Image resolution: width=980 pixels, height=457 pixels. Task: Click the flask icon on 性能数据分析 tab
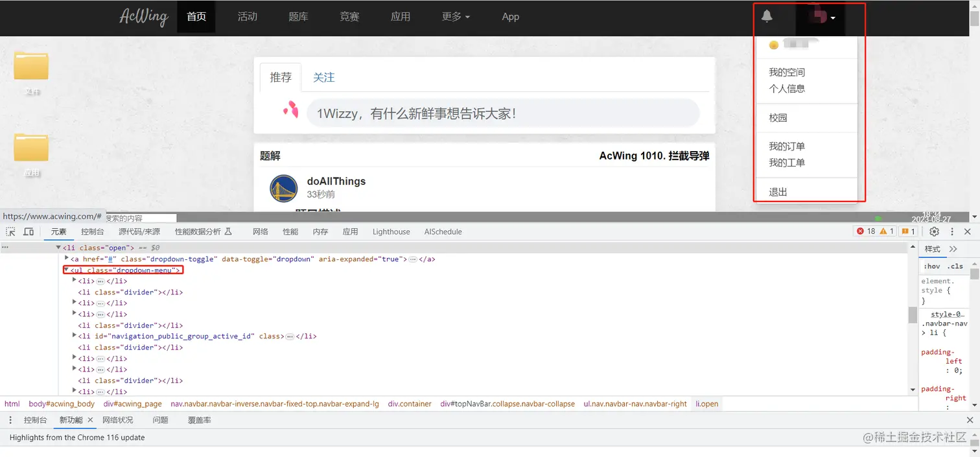pyautogui.click(x=227, y=231)
